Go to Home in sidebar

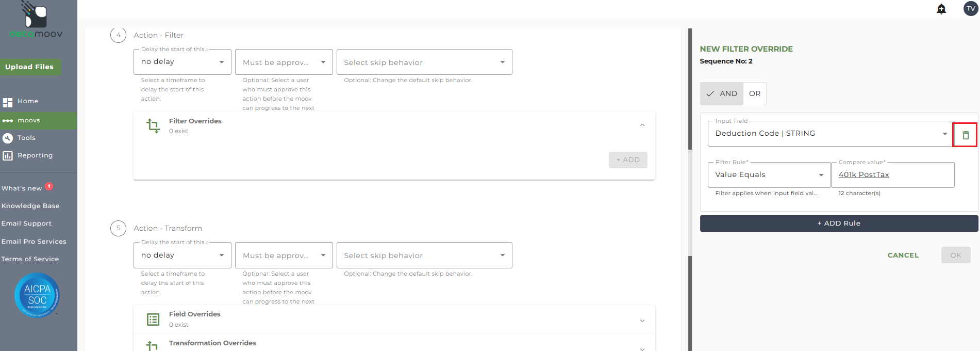pyautogui.click(x=28, y=101)
